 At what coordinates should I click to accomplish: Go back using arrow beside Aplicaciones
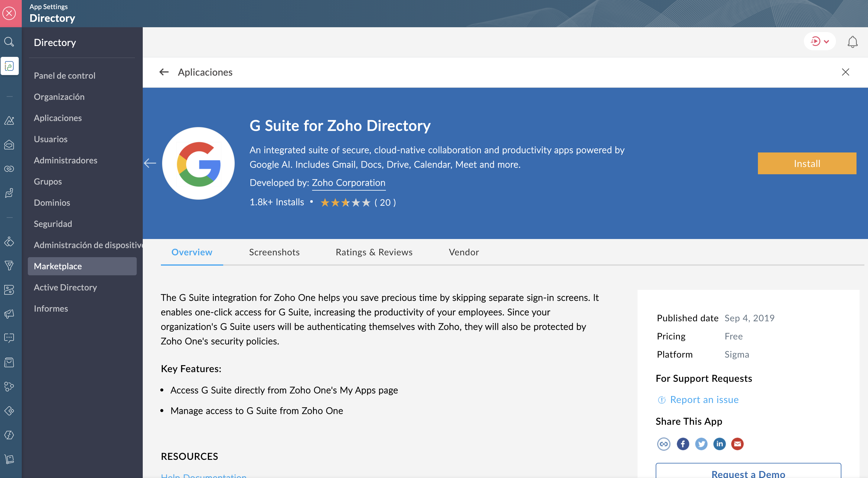coord(164,72)
